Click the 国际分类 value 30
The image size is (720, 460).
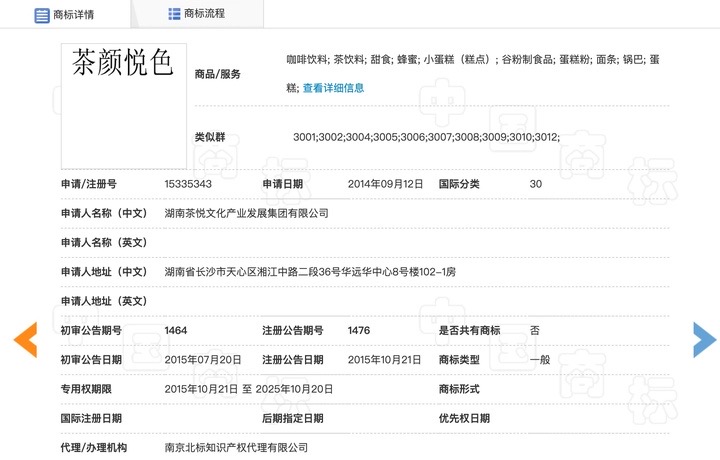tap(535, 184)
